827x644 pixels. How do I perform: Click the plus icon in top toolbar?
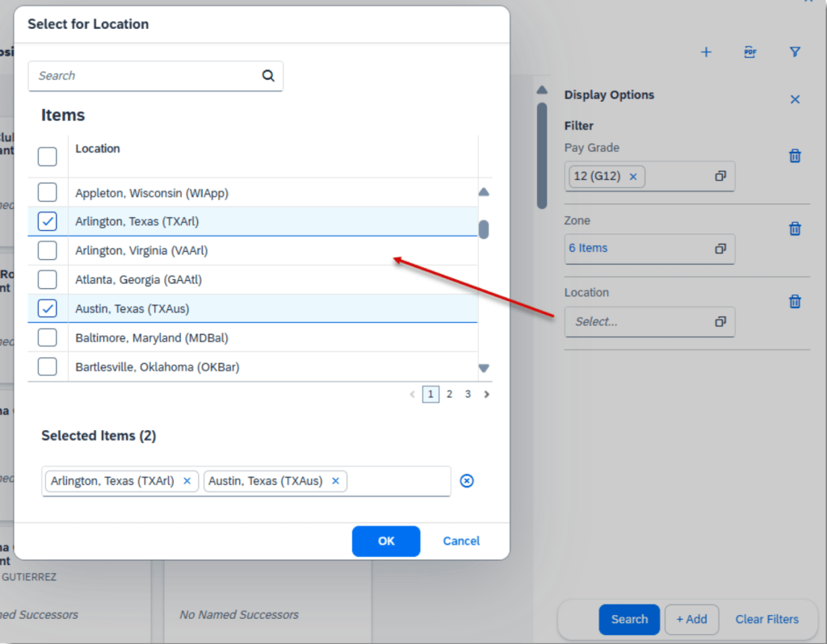[706, 52]
